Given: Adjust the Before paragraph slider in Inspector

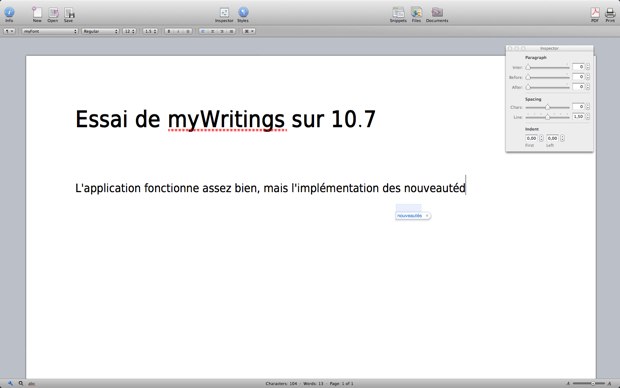Looking at the screenshot, I should click(x=547, y=77).
